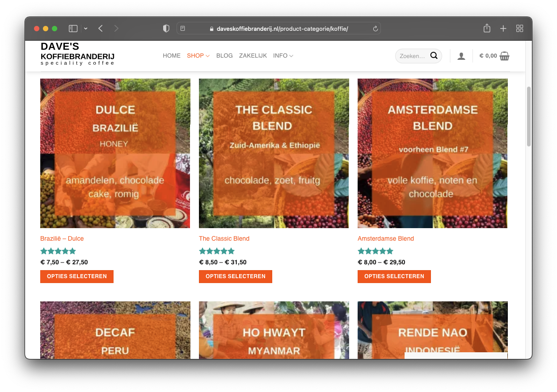Show the tab overview grid

click(519, 29)
